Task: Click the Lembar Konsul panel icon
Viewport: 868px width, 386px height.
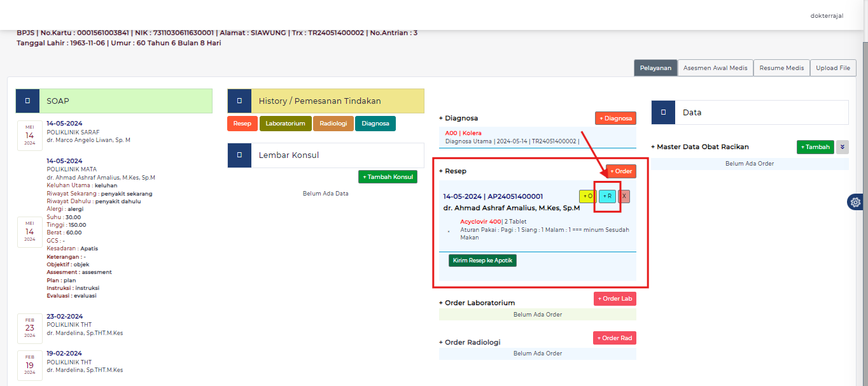Action: point(239,155)
